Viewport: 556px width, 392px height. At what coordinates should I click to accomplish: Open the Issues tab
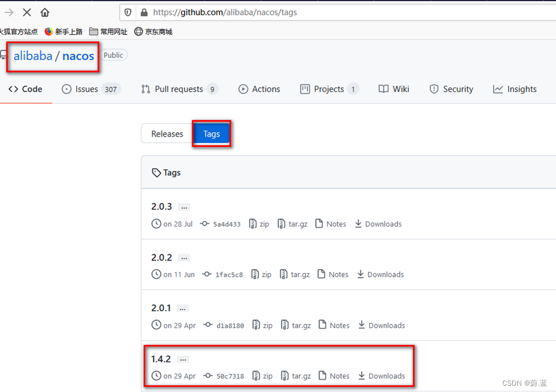[91, 89]
